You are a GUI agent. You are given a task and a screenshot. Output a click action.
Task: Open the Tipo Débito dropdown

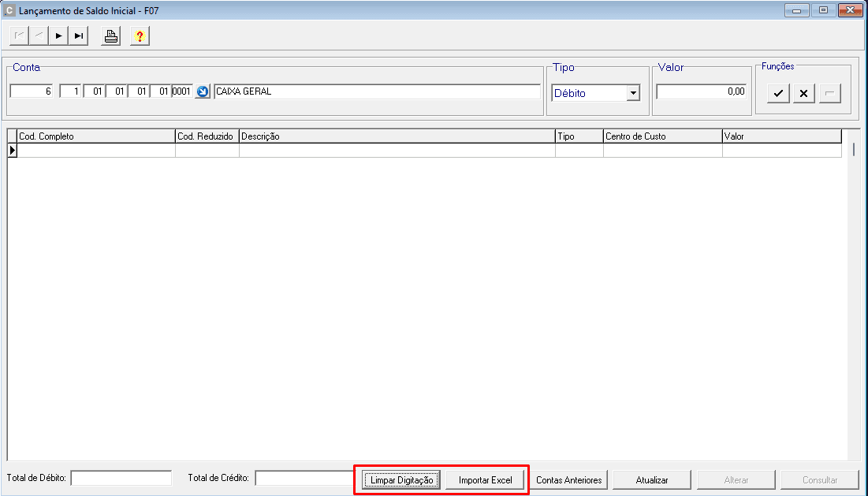(633, 93)
